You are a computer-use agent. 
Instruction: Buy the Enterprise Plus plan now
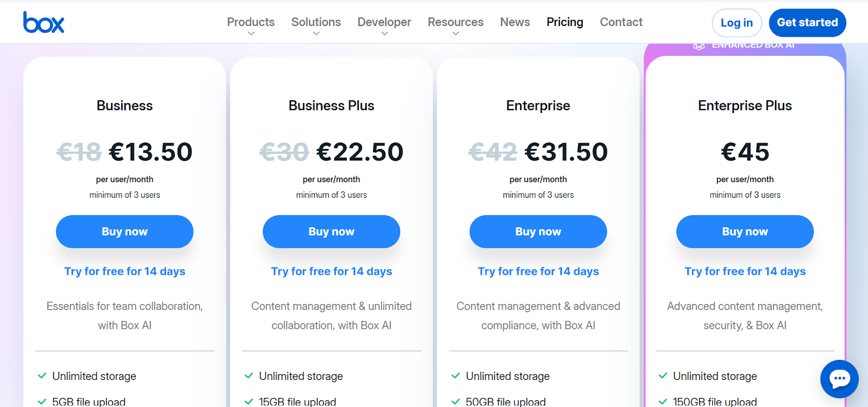click(744, 231)
